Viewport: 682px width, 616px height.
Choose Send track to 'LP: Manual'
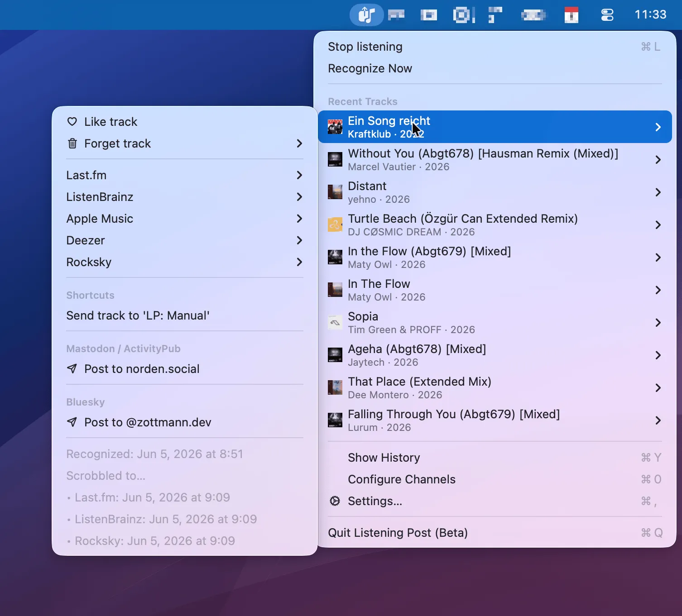[x=185, y=315]
